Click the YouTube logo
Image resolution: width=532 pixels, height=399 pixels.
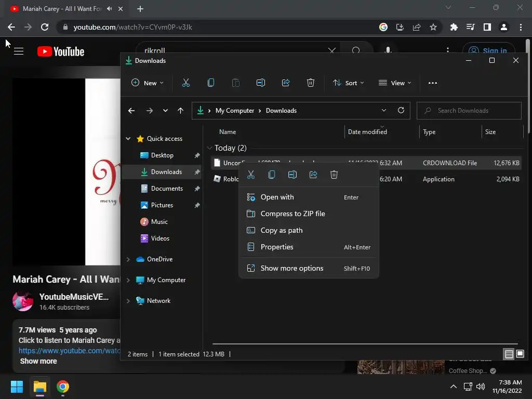pos(61,51)
